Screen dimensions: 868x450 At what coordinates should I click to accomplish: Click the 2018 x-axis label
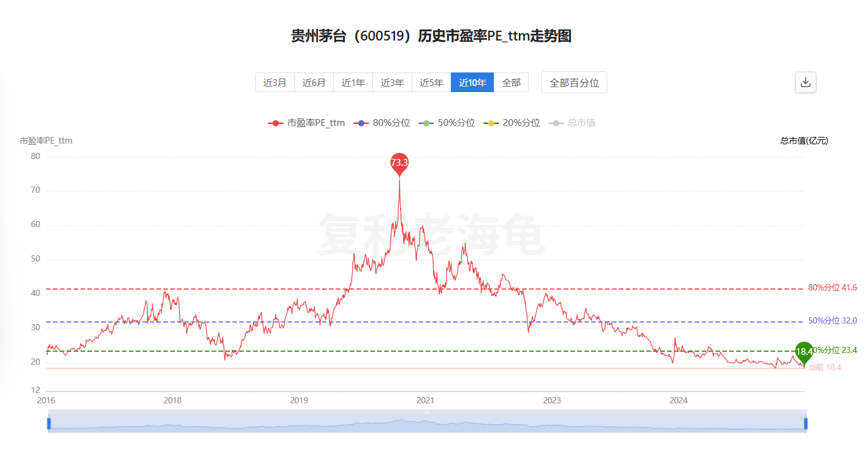pos(172,401)
